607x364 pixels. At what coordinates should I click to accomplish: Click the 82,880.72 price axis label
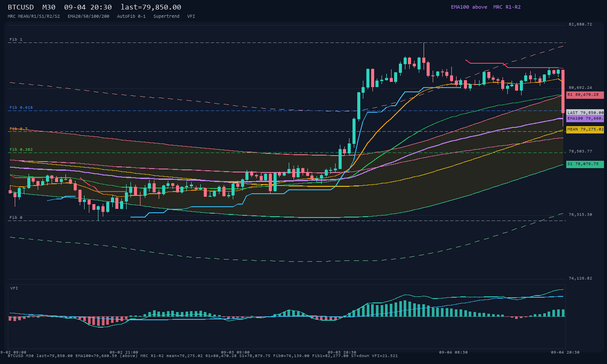point(580,24)
